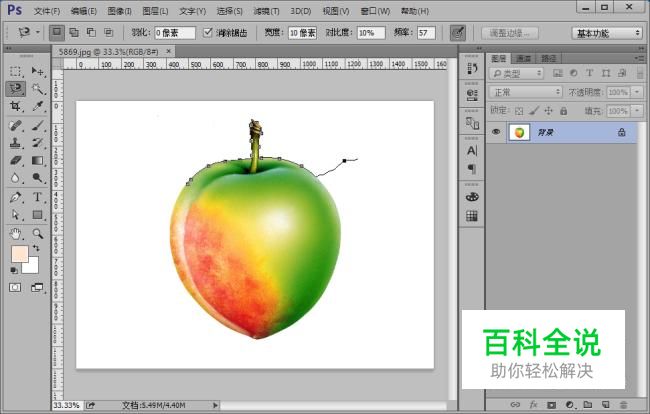This screenshot has width=650, height=414.
Task: Open the 不透明度 opacity slider arrow
Action: click(637, 92)
